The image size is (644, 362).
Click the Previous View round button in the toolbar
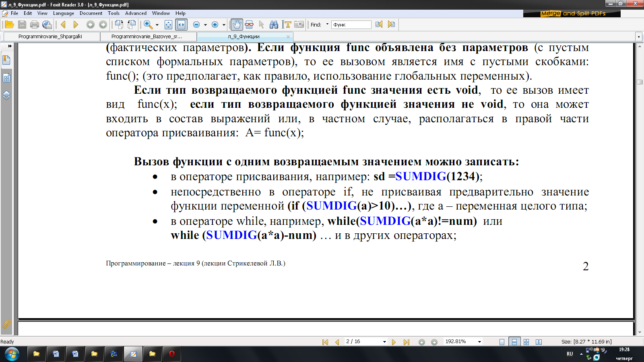click(91, 25)
